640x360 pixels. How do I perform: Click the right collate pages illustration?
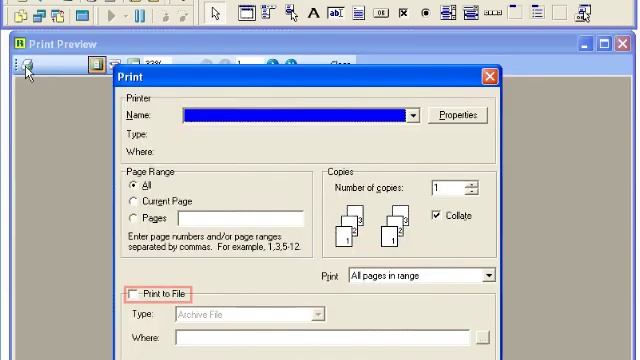pos(395,226)
